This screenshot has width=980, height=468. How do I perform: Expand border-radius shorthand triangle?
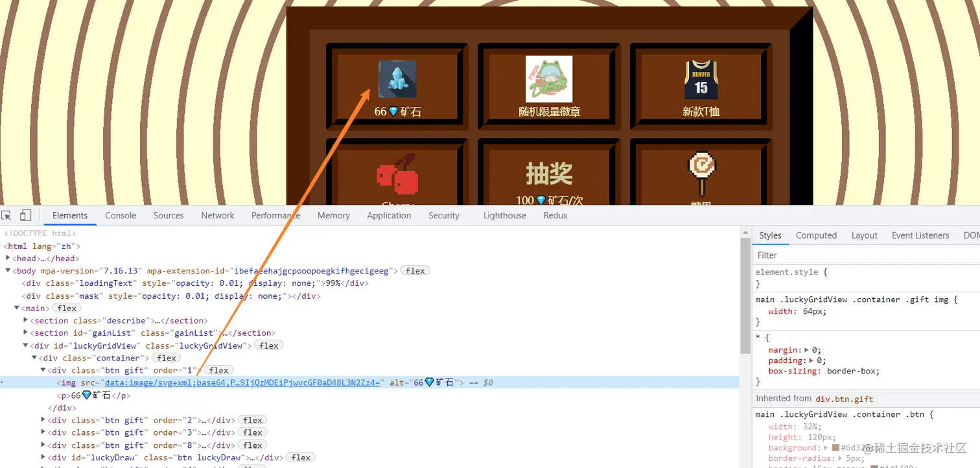tap(840, 458)
